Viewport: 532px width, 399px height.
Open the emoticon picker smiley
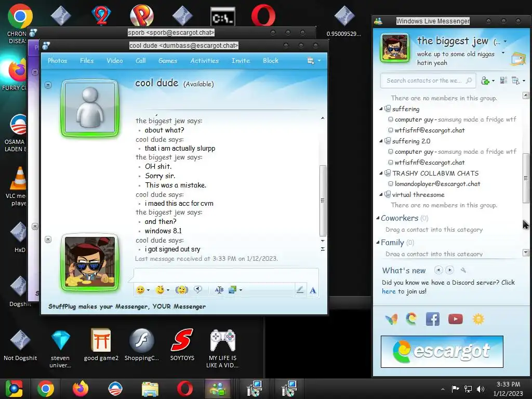pyautogui.click(x=140, y=290)
